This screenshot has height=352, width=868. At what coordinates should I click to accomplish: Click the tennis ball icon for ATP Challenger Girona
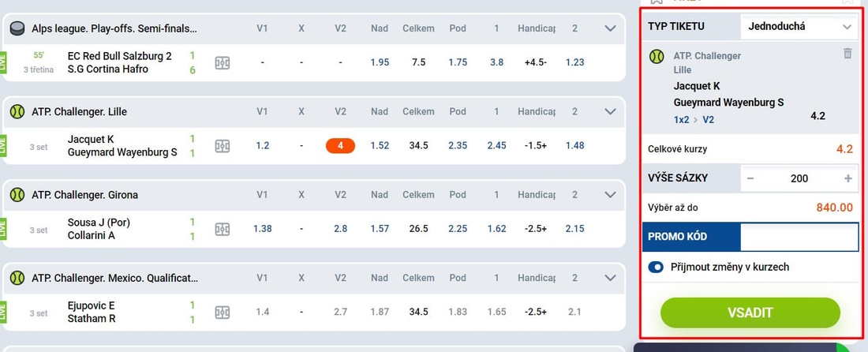17,195
